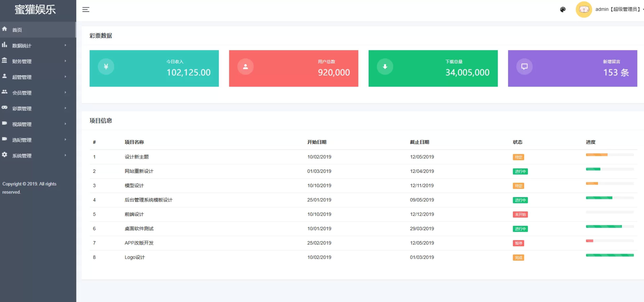Screen dimensions: 644x302
Task: Click the gear icon for 系统管理
Action: (4, 155)
